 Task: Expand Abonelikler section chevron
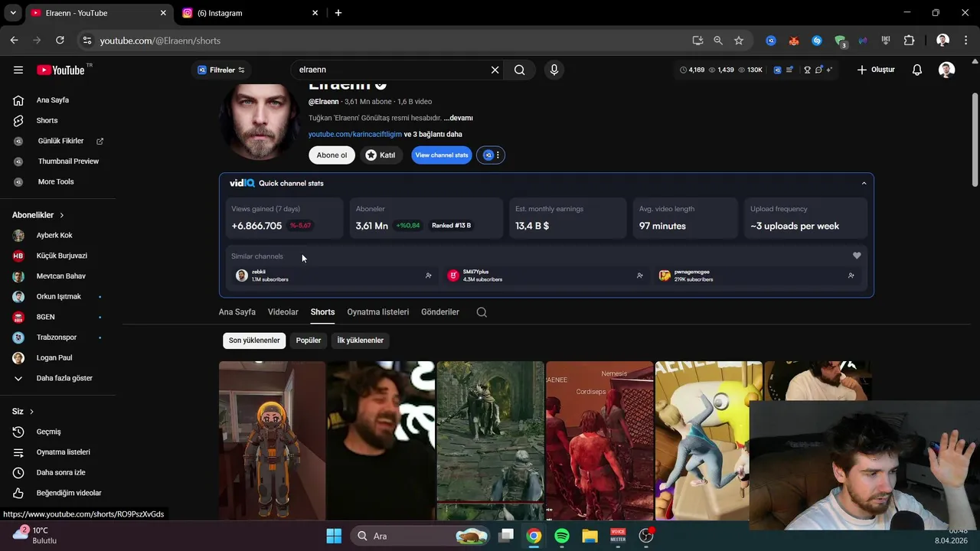pyautogui.click(x=62, y=216)
